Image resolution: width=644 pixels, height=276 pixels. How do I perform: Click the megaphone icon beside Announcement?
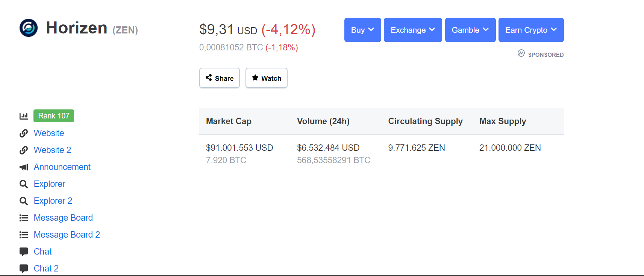(24, 167)
